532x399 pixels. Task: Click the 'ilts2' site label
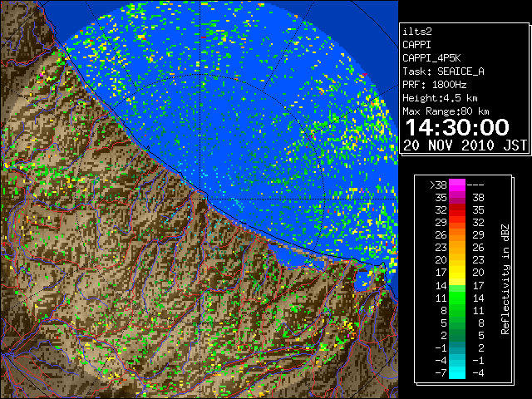[x=417, y=32]
